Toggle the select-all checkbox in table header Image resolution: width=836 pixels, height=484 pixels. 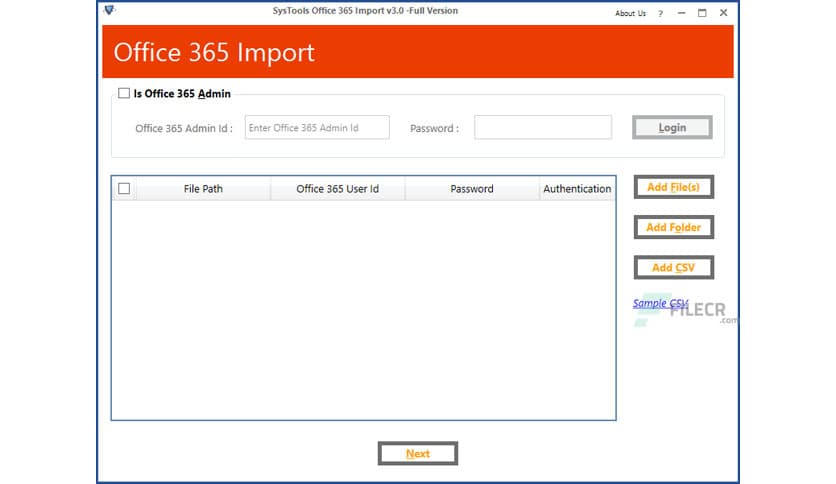coord(124,189)
